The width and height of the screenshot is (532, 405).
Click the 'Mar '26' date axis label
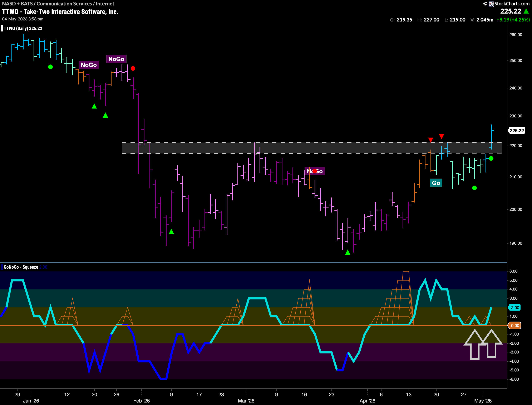(x=246, y=401)
